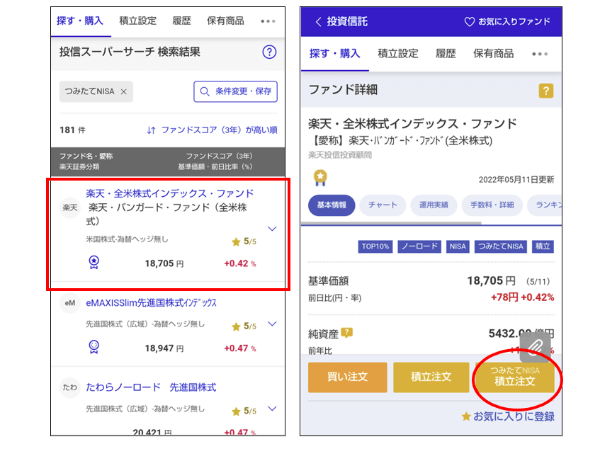
Task: Tap the medal icon under 楽天投信投資顧問
Action: tap(320, 177)
